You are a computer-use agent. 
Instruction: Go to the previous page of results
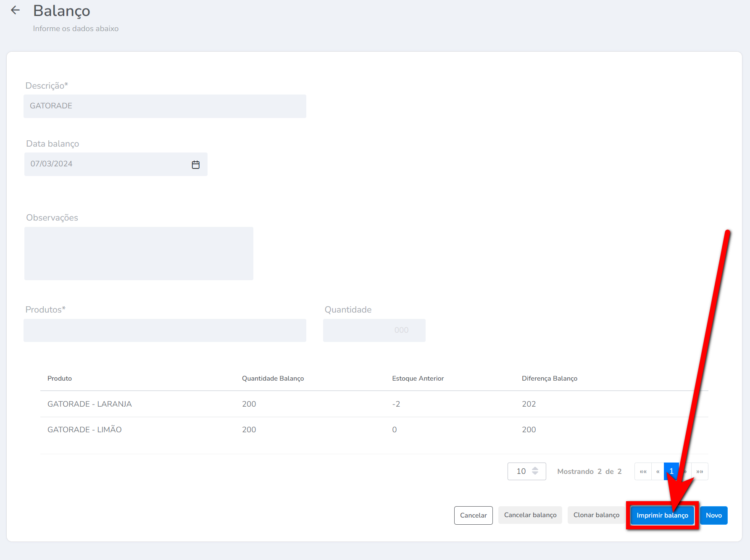(658, 471)
